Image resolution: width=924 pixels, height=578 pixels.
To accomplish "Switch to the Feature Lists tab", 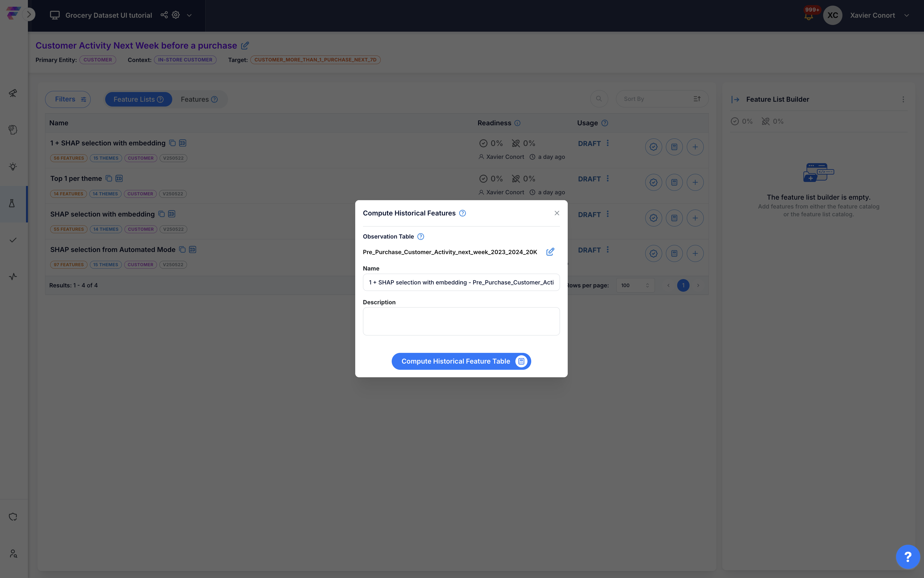I will [138, 99].
